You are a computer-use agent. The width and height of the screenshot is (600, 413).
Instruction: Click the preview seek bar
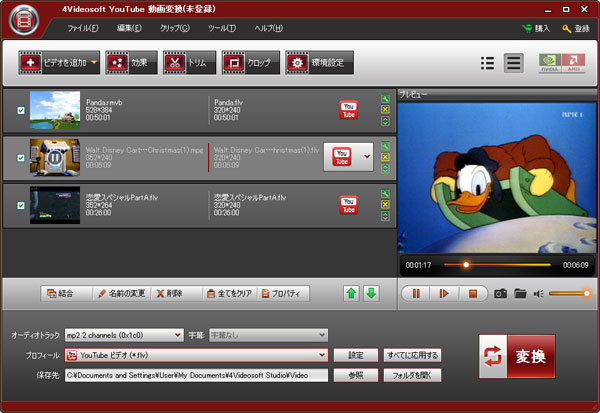(497, 264)
